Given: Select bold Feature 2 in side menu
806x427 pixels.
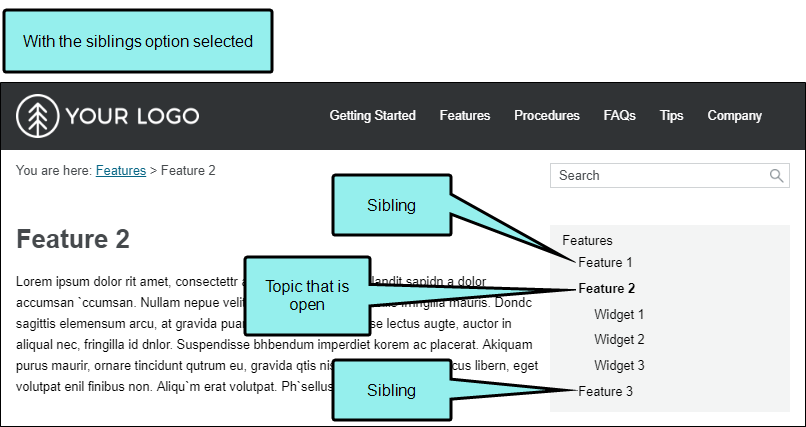Looking at the screenshot, I should [607, 288].
